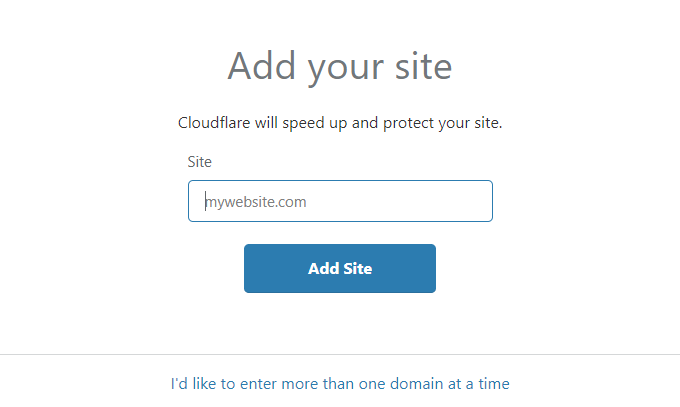Click the horizontal divider line below the form
680x407 pixels.
tap(340, 354)
